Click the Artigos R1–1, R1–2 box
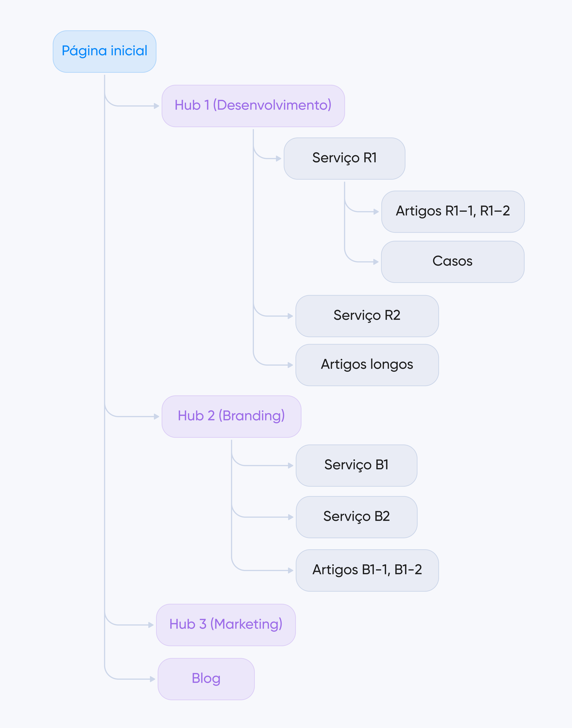 coord(453,212)
